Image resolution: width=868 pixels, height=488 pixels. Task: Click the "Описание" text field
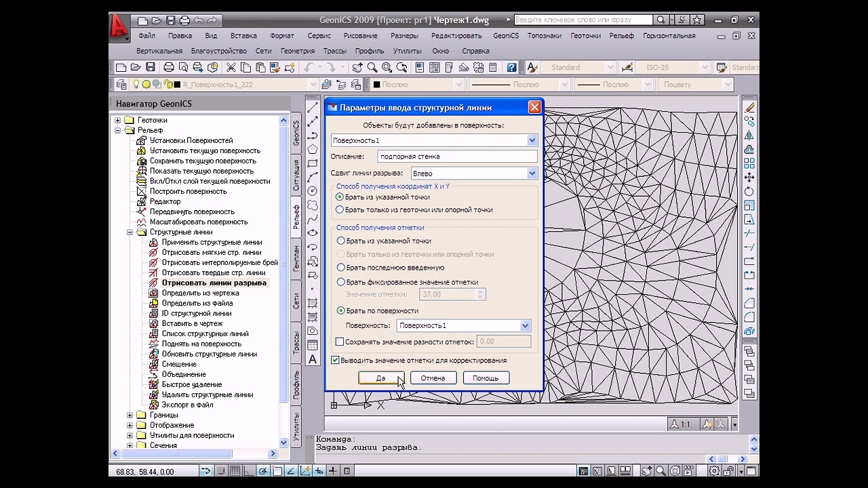coord(456,157)
